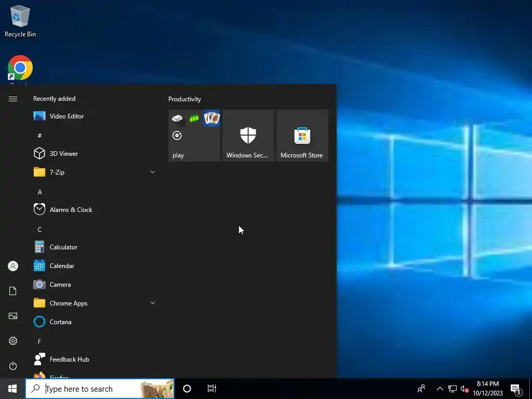Launch the Camera app
The height and width of the screenshot is (399, 532).
tap(95, 284)
